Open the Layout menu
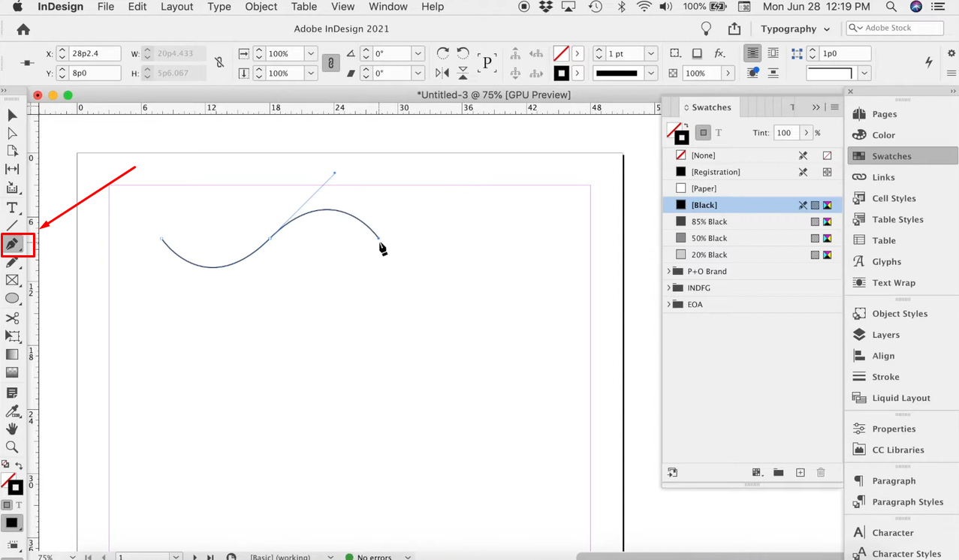This screenshot has height=560, width=959. click(177, 7)
